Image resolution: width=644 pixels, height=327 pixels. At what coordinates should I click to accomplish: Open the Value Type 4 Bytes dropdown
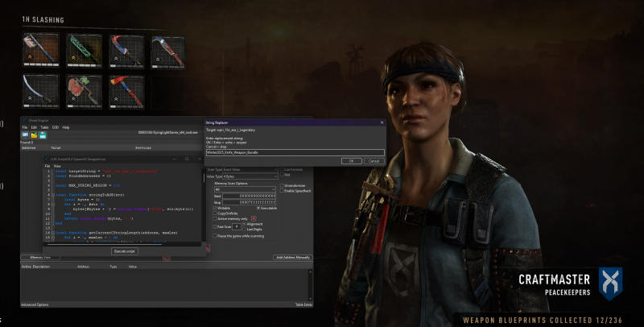click(250, 176)
